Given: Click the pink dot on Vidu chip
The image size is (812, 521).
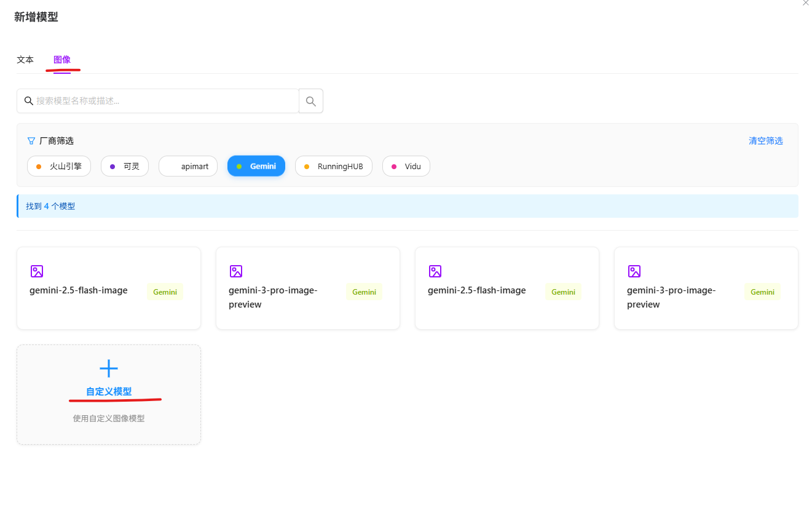Looking at the screenshot, I should tap(394, 167).
